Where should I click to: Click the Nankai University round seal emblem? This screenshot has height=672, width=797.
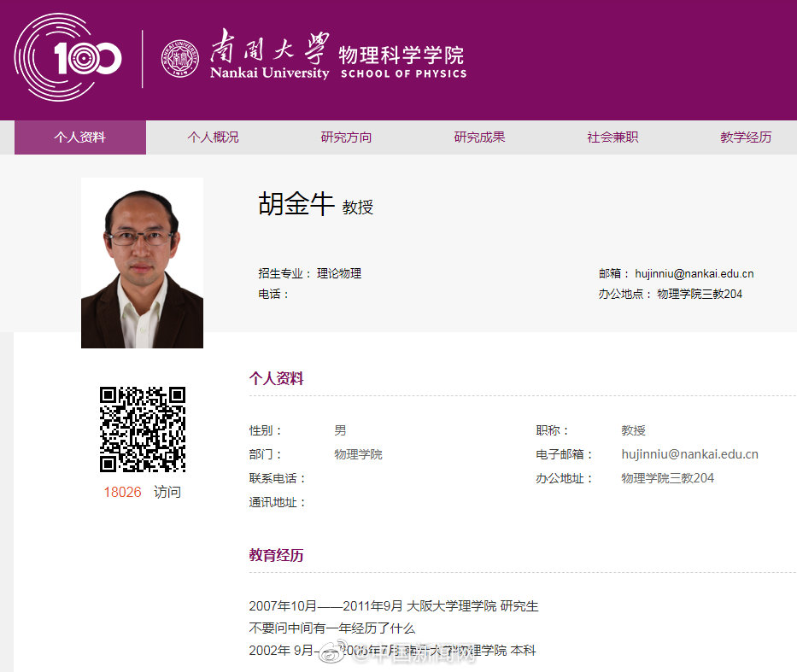(x=180, y=58)
